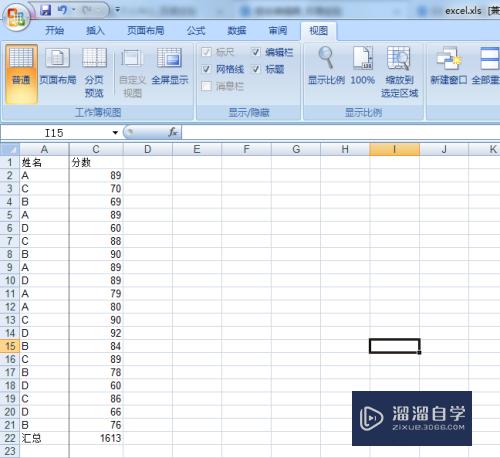Screen dimensions: 500x458
Task: Select column H header
Action: pyautogui.click(x=345, y=149)
